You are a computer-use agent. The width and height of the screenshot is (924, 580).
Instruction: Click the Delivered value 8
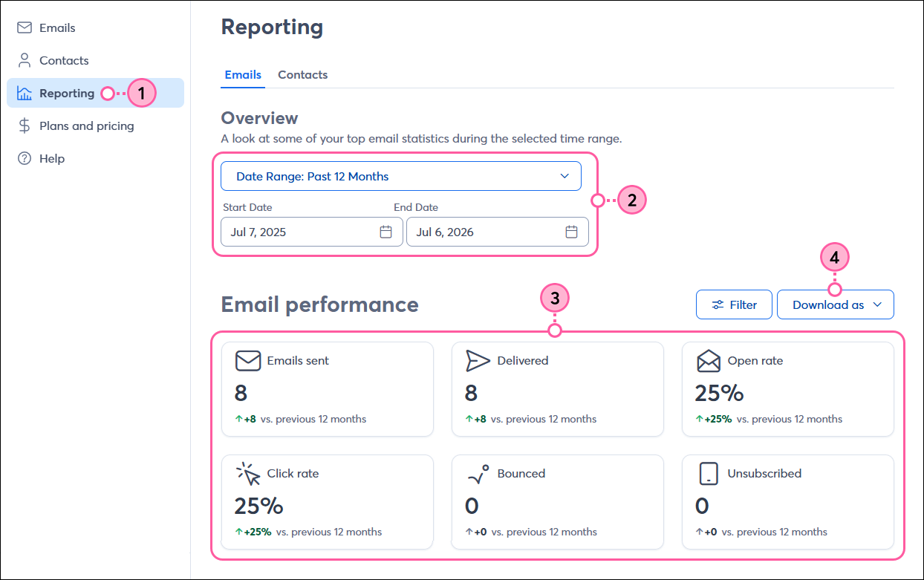pos(471,393)
